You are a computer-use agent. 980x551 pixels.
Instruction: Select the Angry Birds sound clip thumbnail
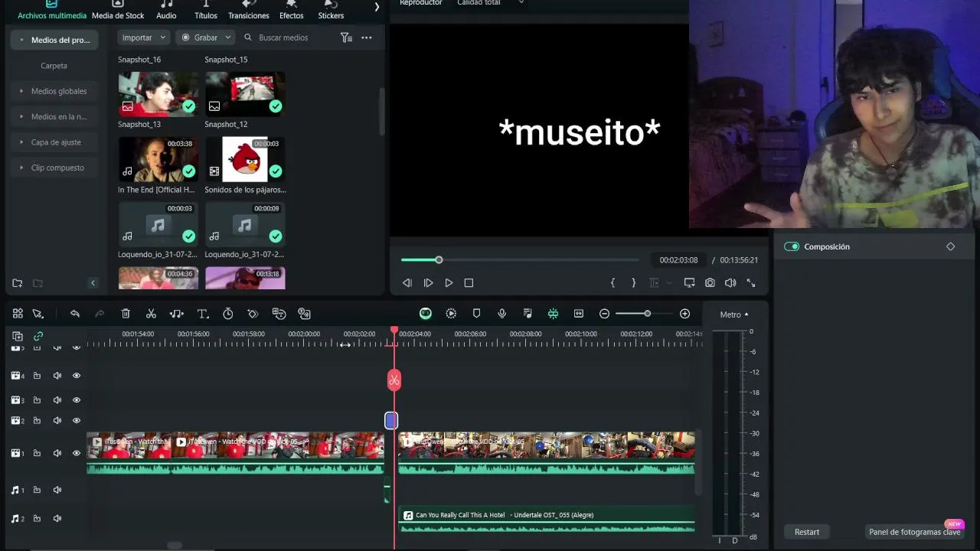coord(245,159)
